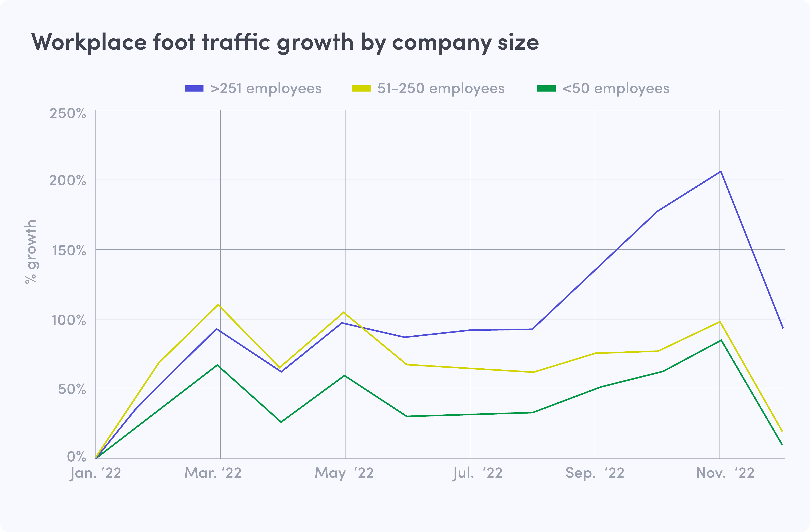The image size is (810, 532).
Task: Click the 250% y-axis tick label
Action: (68, 114)
